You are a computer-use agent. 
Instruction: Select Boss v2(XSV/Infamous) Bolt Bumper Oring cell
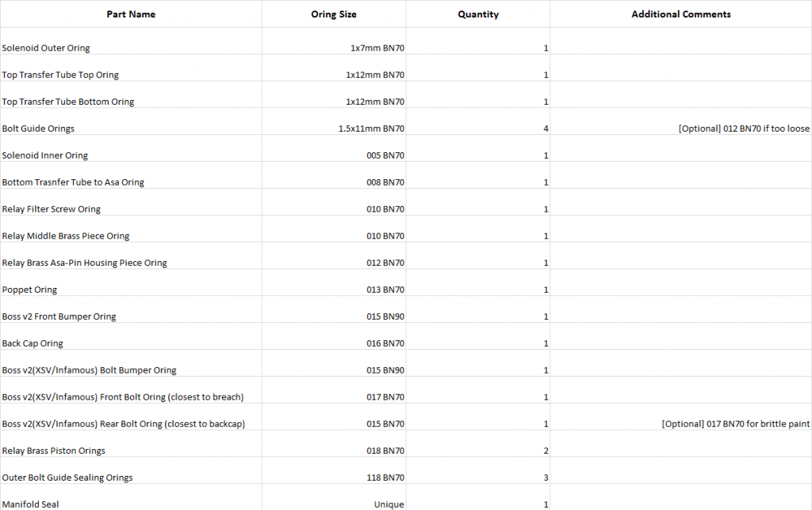[x=131, y=365]
